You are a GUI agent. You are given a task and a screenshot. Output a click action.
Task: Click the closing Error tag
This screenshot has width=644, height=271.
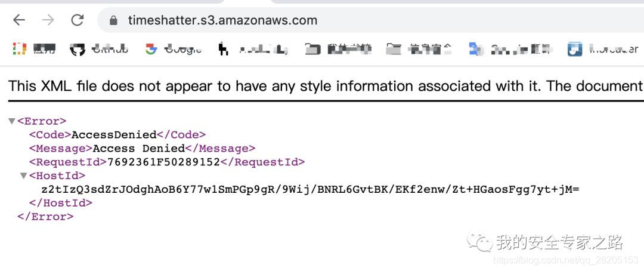(x=45, y=217)
